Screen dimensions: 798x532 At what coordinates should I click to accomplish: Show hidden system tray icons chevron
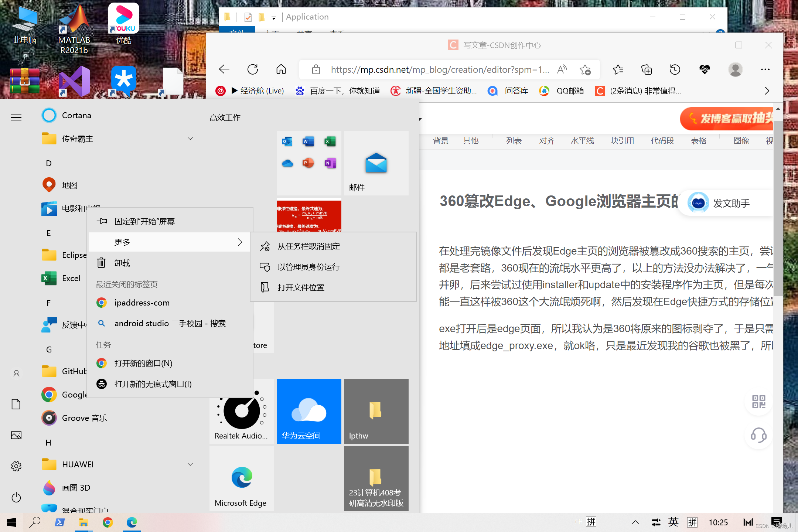(635, 522)
